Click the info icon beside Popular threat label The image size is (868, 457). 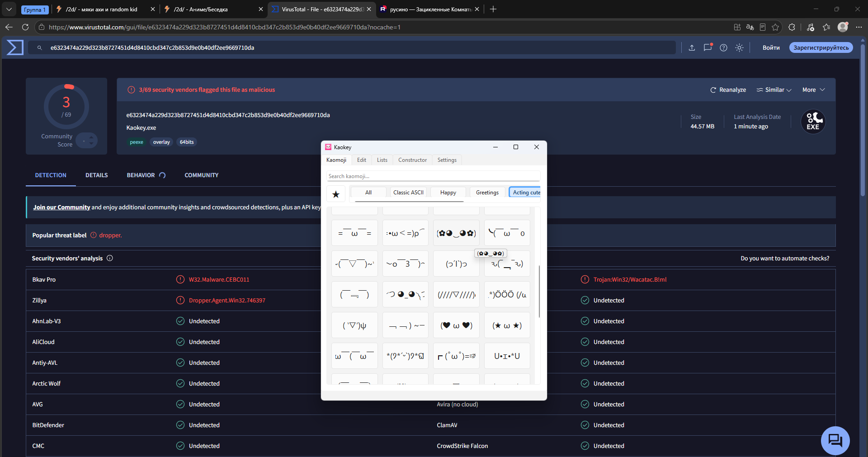point(94,235)
